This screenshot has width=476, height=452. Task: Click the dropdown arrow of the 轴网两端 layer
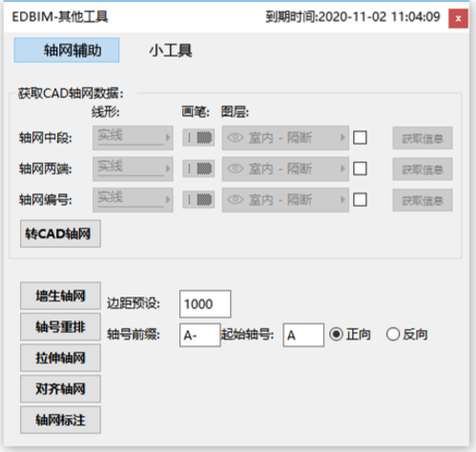pos(342,169)
